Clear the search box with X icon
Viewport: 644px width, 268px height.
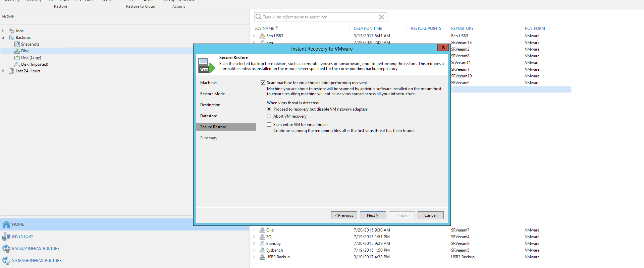point(381,17)
